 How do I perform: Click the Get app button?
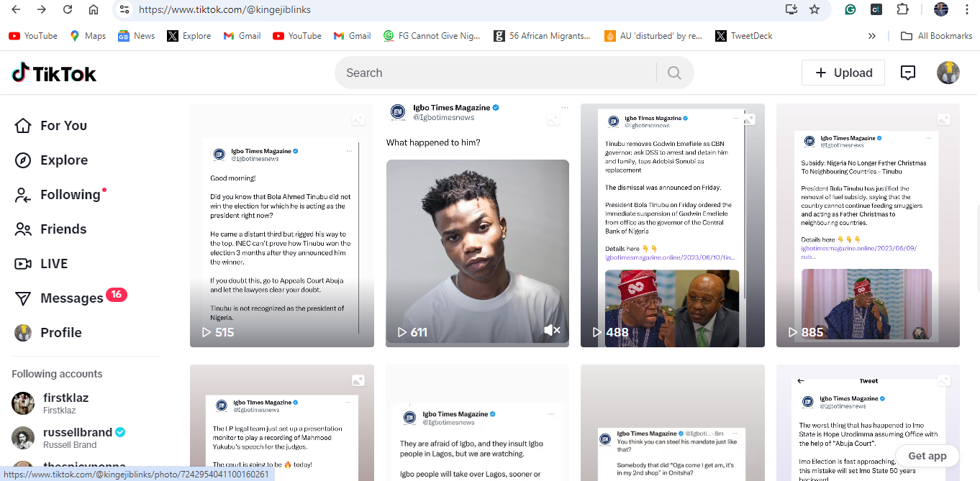[x=927, y=456]
